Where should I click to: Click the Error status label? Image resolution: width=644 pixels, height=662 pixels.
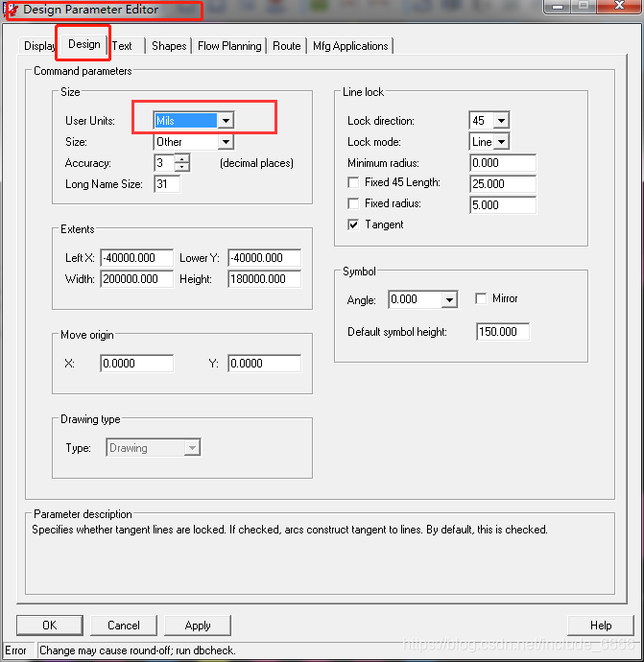(15, 650)
